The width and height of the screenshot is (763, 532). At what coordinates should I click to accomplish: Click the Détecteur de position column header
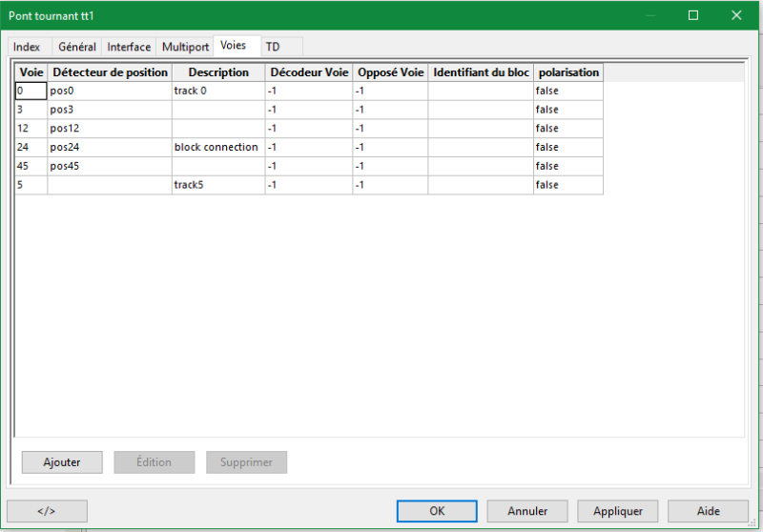[109, 72]
